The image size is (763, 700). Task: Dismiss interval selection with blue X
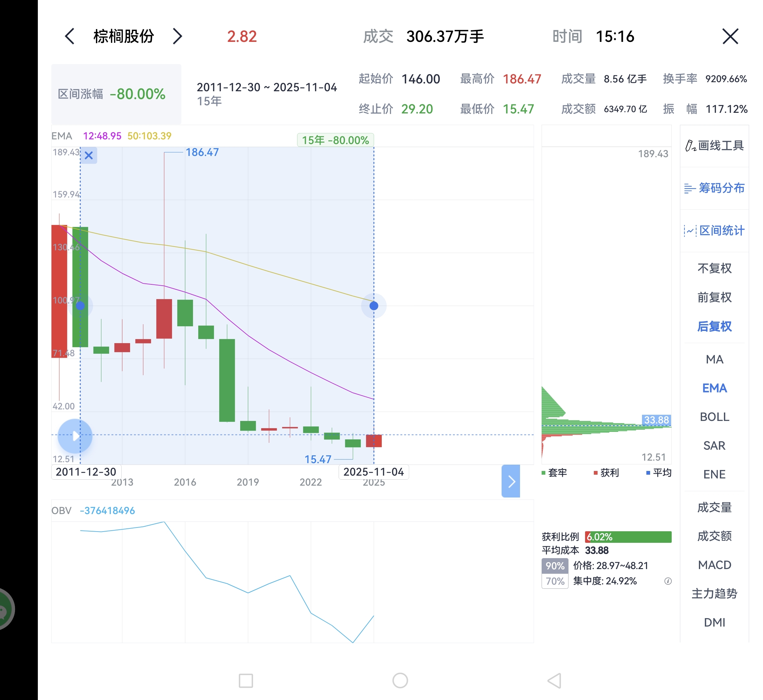(89, 155)
